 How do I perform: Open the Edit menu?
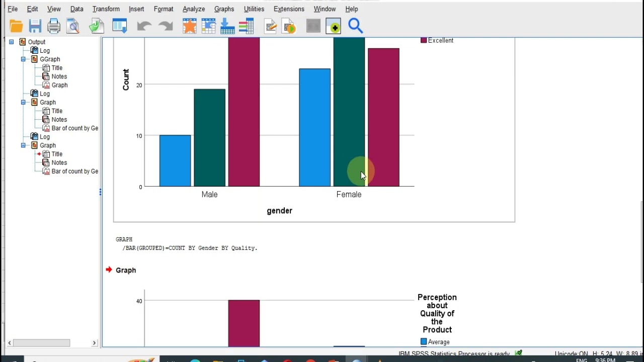click(32, 9)
